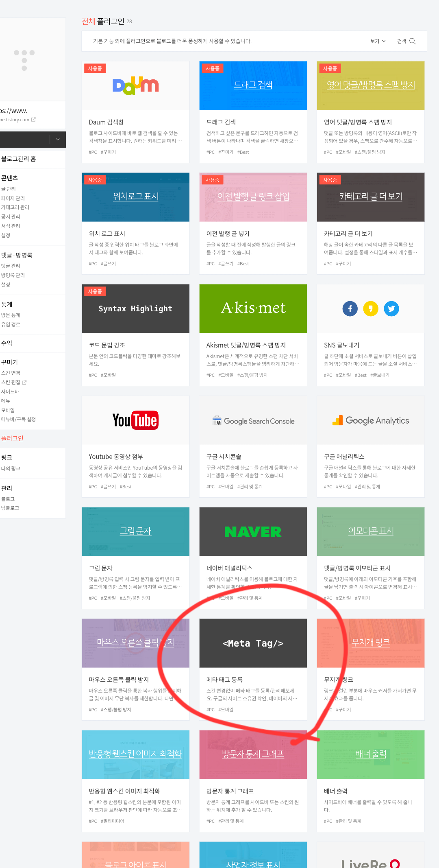Open the 보기 view dropdown
439x868 pixels.
(x=378, y=41)
